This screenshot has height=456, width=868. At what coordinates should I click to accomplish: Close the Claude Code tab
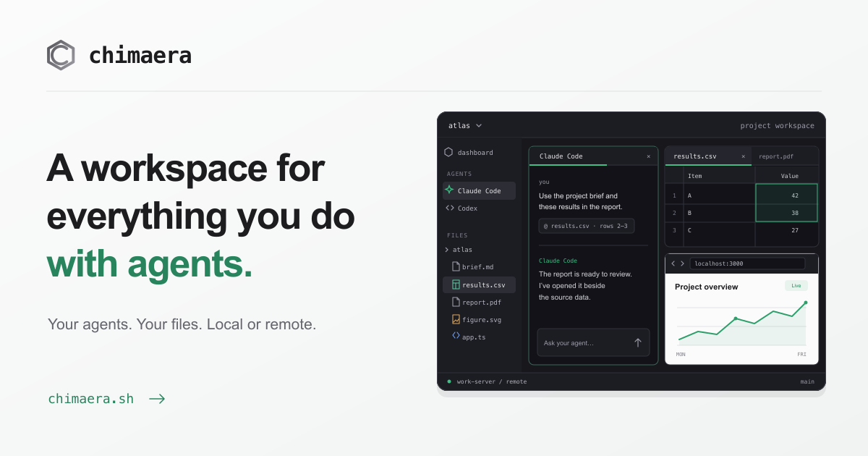[648, 156]
